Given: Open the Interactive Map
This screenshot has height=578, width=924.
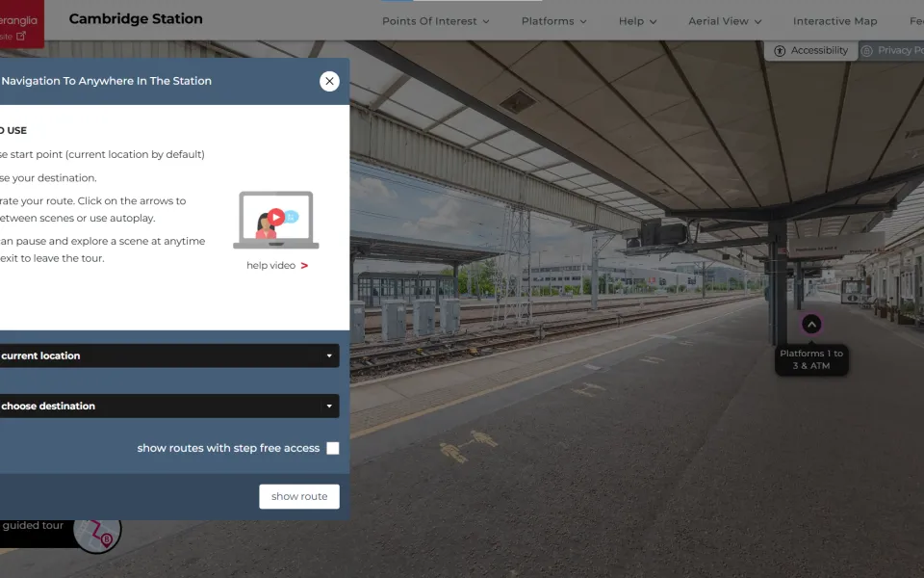Looking at the screenshot, I should coord(835,21).
